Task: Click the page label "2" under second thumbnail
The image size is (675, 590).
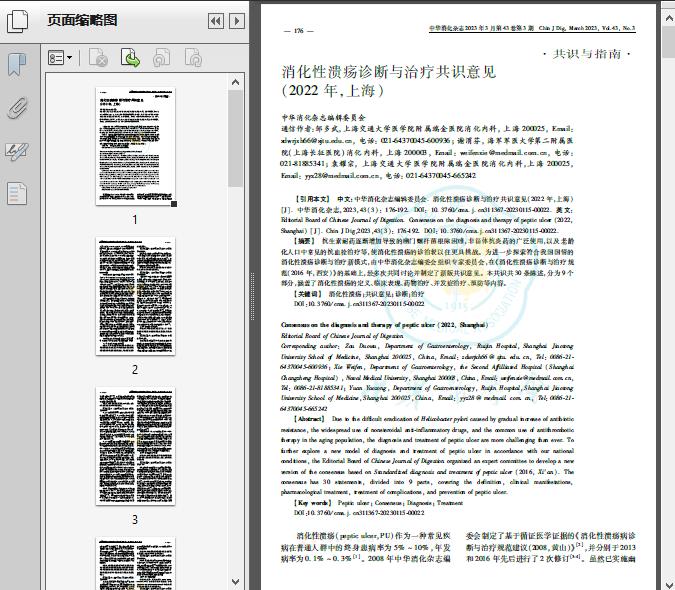Action: coord(135,370)
